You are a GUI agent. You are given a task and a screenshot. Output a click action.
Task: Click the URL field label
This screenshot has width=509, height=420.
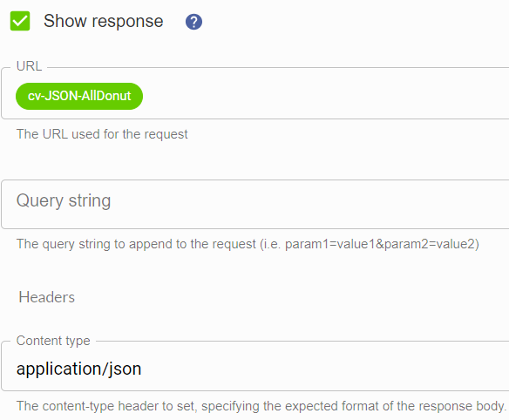pyautogui.click(x=30, y=66)
